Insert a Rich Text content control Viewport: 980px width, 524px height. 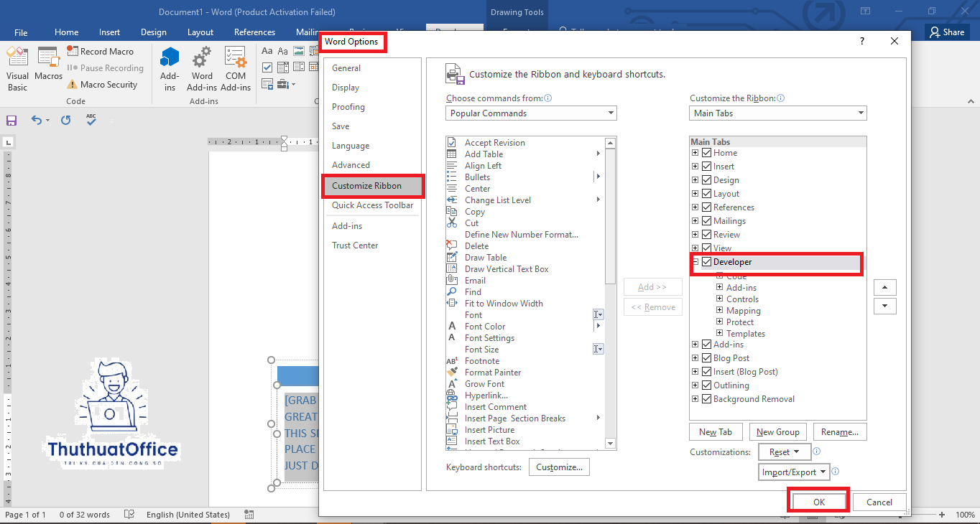(x=267, y=52)
